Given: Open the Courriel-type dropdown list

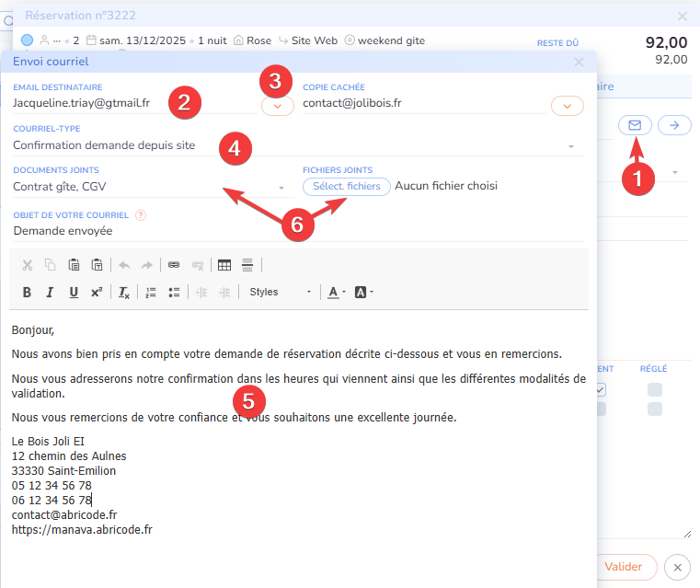Looking at the screenshot, I should [570, 146].
